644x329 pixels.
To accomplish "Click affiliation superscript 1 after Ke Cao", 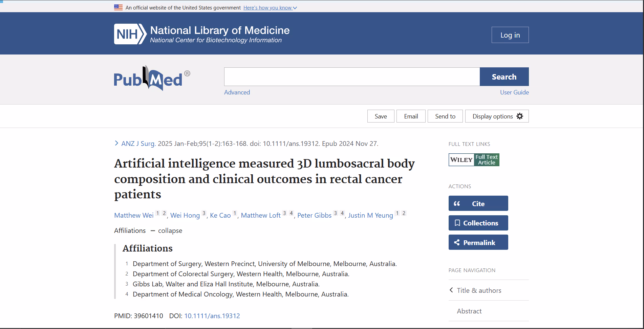I will (x=235, y=213).
